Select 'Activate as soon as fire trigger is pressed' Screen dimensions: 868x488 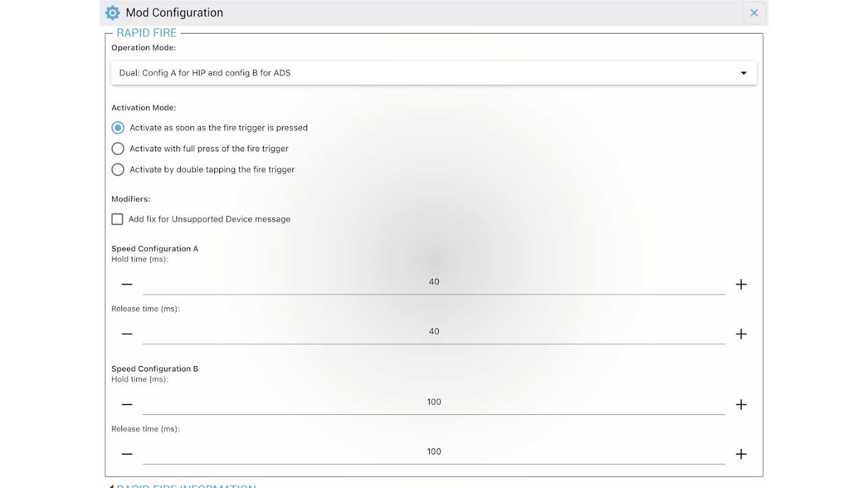(118, 128)
